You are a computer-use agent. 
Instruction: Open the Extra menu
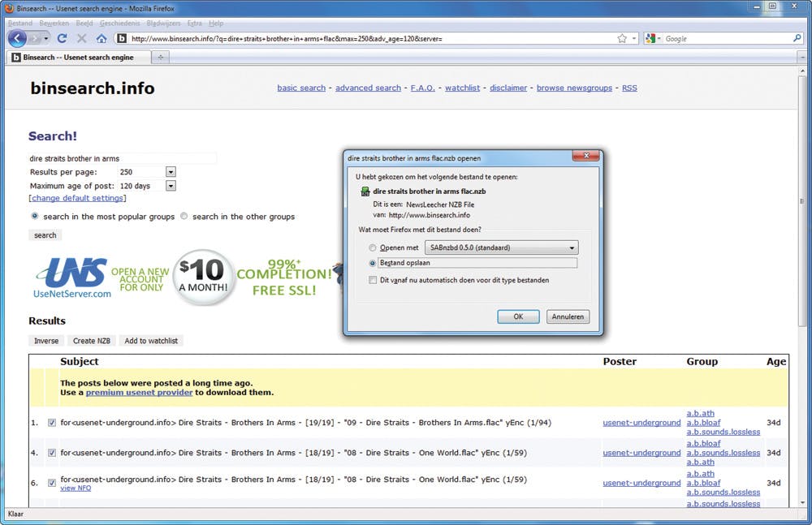pyautogui.click(x=195, y=24)
